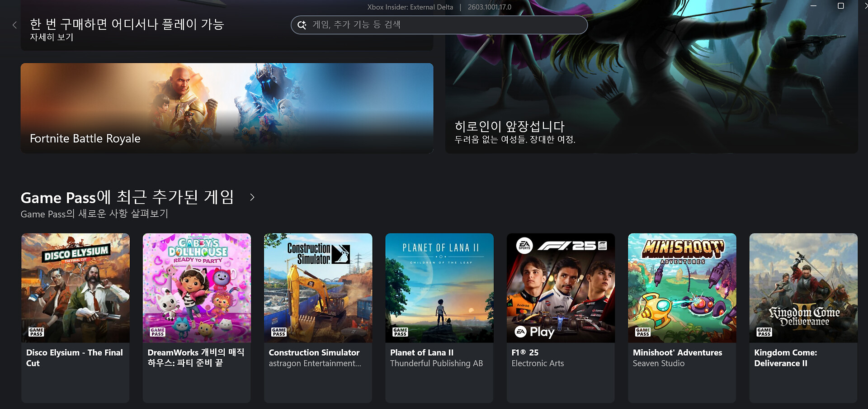Click the search magnifier icon
The width and height of the screenshot is (868, 409).
point(302,25)
